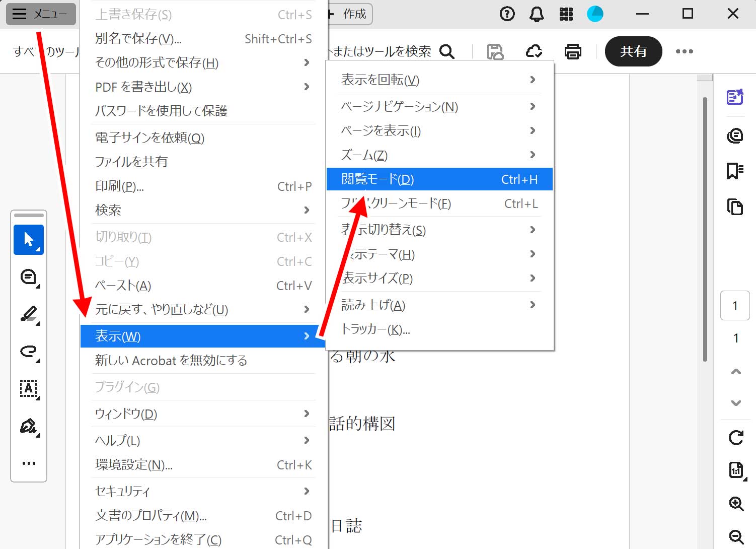Screen dimensions: 756x549
Task: Open トラッカー(K)... menu item
Action: click(439, 329)
